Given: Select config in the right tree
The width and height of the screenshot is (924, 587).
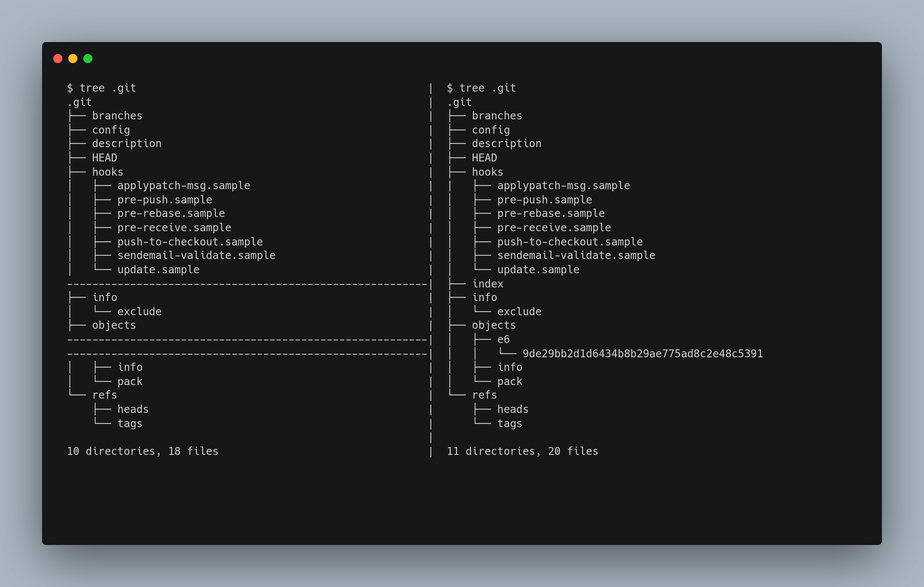Looking at the screenshot, I should tap(491, 130).
